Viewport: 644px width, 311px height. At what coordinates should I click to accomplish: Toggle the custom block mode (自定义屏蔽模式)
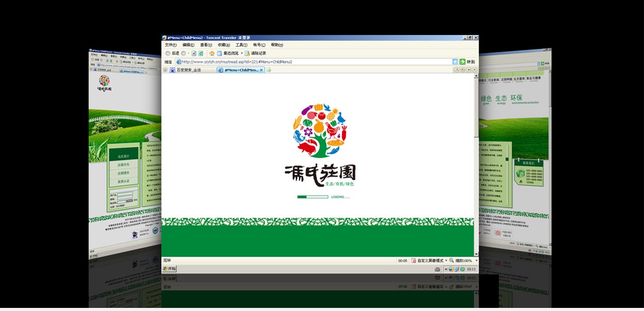(x=430, y=261)
